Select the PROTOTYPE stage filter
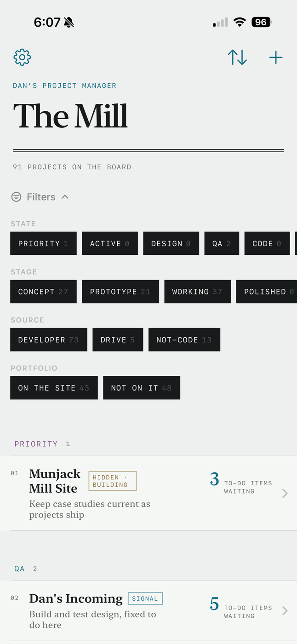Screen dimensions: 297x644 coord(120,292)
